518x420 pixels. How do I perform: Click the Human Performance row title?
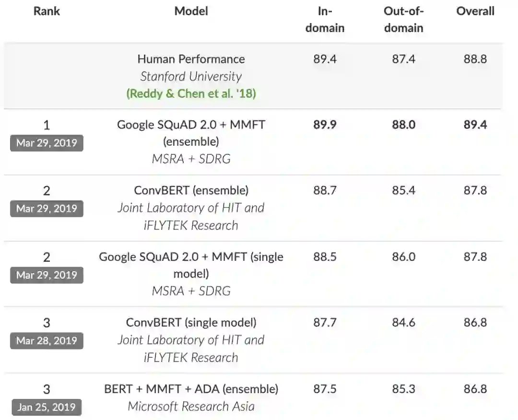pyautogui.click(x=191, y=59)
